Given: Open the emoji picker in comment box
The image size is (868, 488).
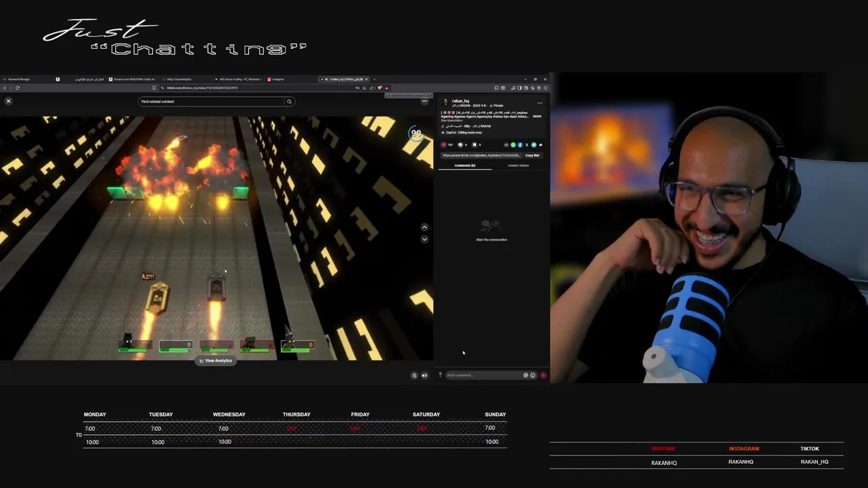Looking at the screenshot, I should 533,375.
